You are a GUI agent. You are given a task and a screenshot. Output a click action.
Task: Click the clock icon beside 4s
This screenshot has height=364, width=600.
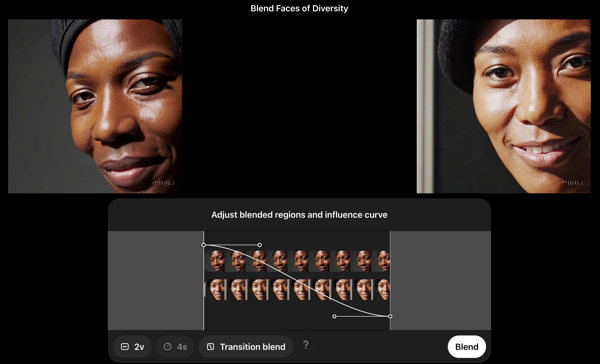167,347
